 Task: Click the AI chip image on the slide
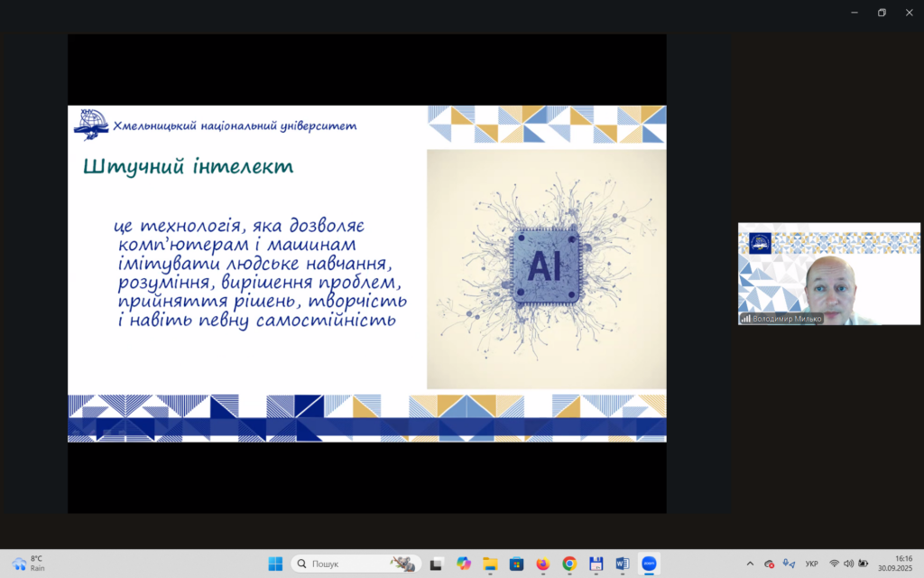pyautogui.click(x=545, y=268)
